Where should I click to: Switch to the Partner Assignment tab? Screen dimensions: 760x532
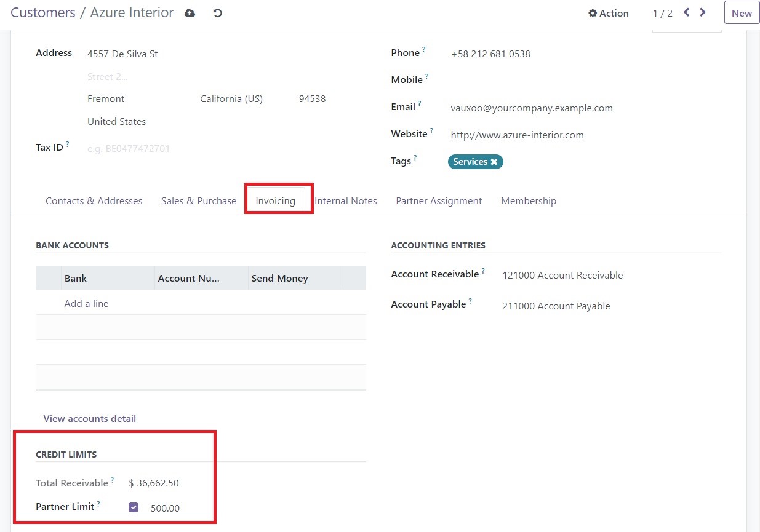[439, 200]
